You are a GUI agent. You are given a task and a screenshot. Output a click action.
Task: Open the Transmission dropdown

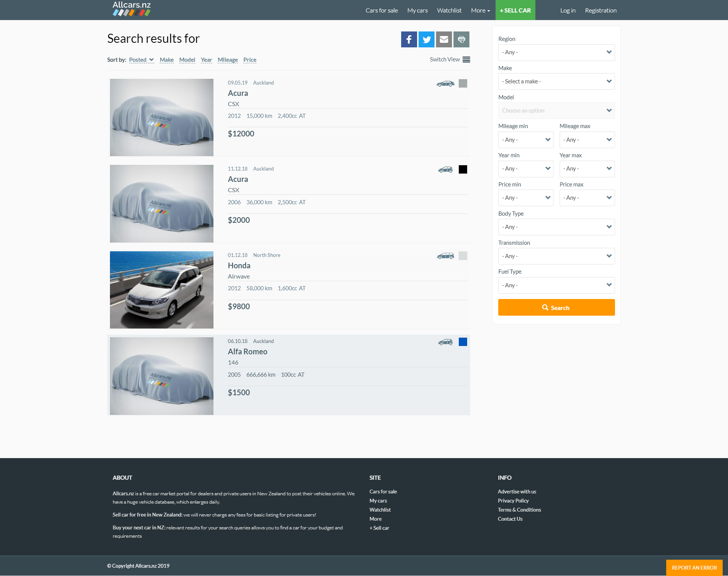(556, 256)
